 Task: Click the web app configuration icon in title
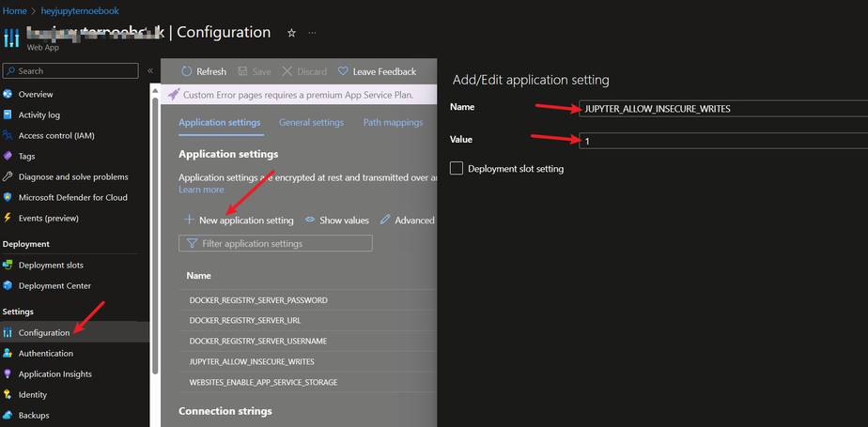11,37
